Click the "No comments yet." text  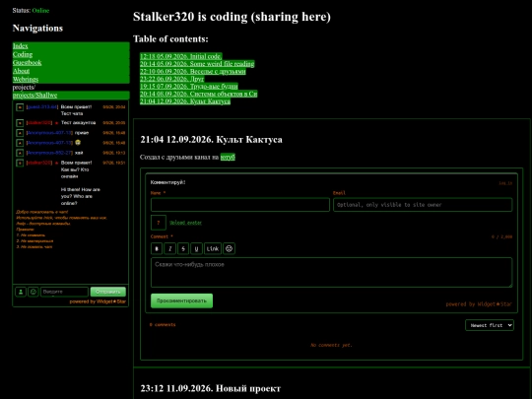(331, 345)
